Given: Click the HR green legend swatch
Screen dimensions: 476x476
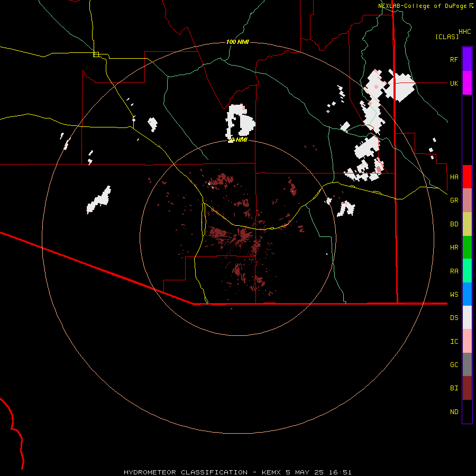Looking at the screenshot, I should 467,247.
